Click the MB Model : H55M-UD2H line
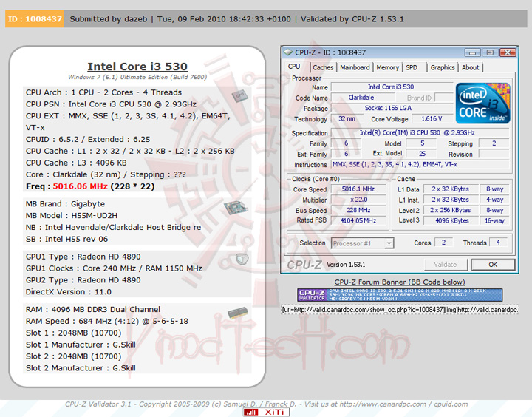532x417 pixels. pyautogui.click(x=72, y=216)
